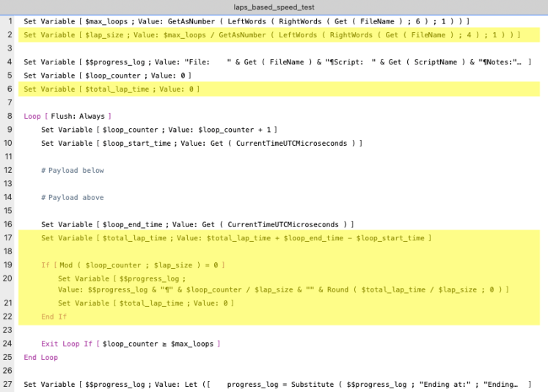Click the Exit Loop If step
Image resolution: width=548 pixels, height=392 pixels.
pos(131,344)
